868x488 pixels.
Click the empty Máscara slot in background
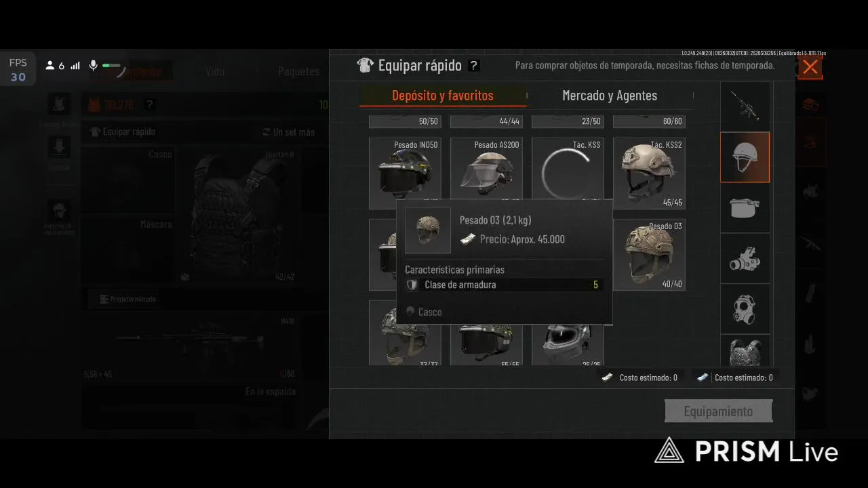tap(127, 249)
